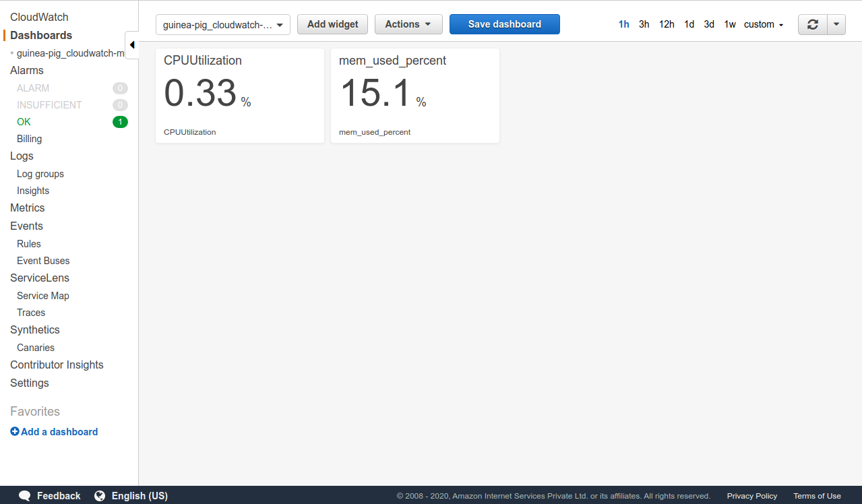Click the Feedback link in footer
The width and height of the screenshot is (862, 504).
(x=59, y=496)
